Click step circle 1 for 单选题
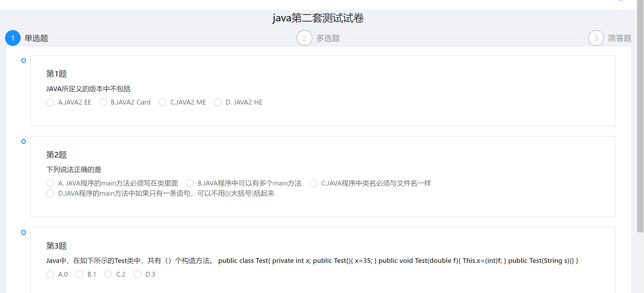 13,38
